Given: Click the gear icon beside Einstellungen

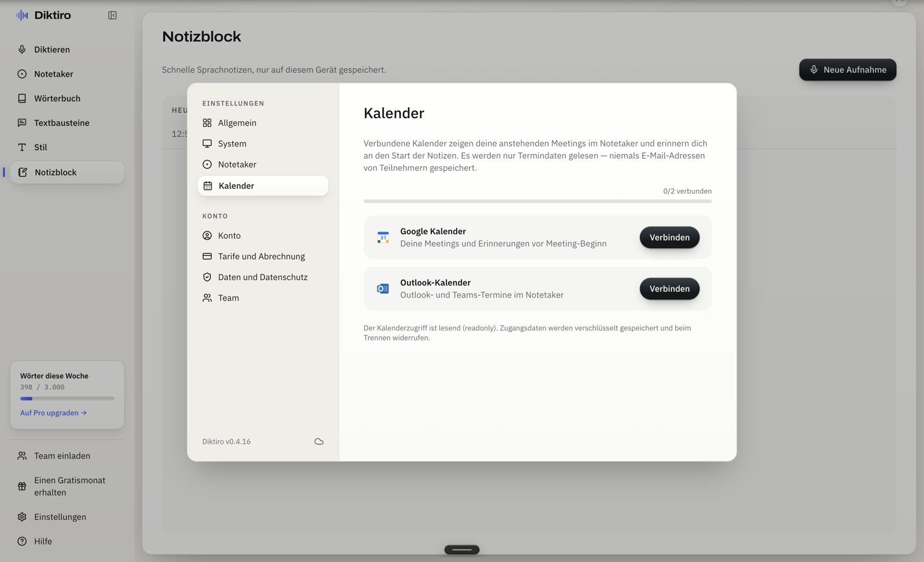Looking at the screenshot, I should pos(22,517).
